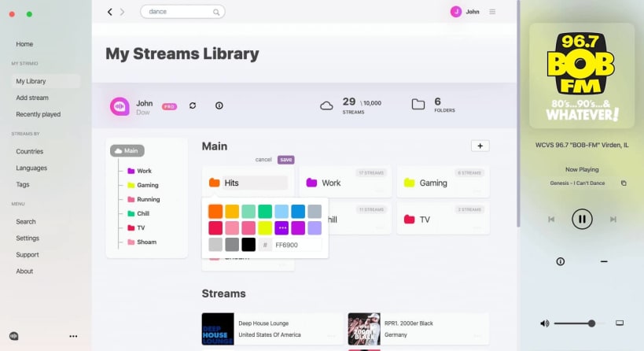Open station info icon in player
The image size is (644, 351).
coord(560,261)
